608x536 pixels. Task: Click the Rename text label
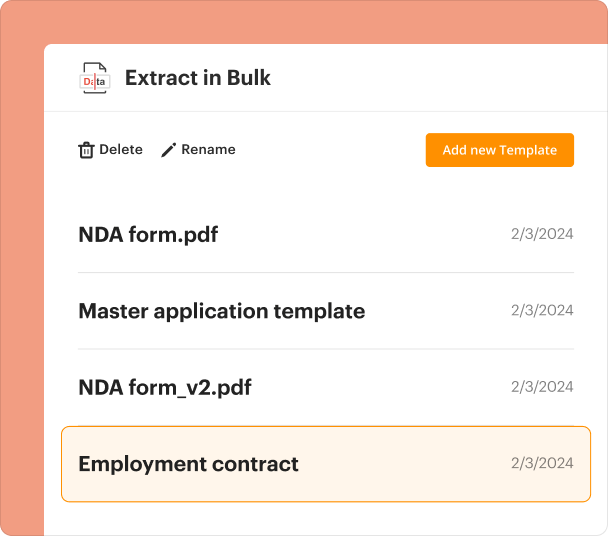(208, 150)
